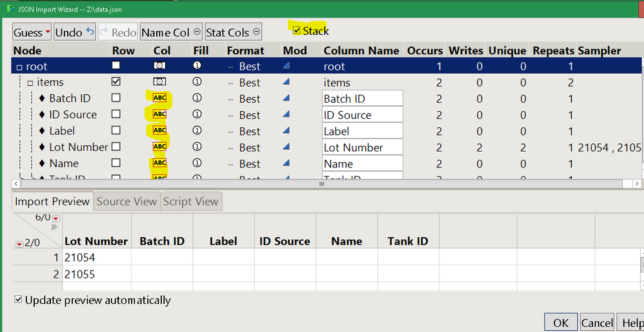Open the Script View tab

point(190,202)
